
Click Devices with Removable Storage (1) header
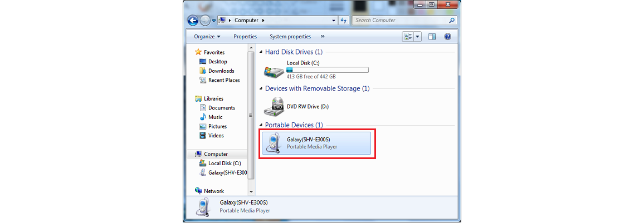(x=317, y=88)
